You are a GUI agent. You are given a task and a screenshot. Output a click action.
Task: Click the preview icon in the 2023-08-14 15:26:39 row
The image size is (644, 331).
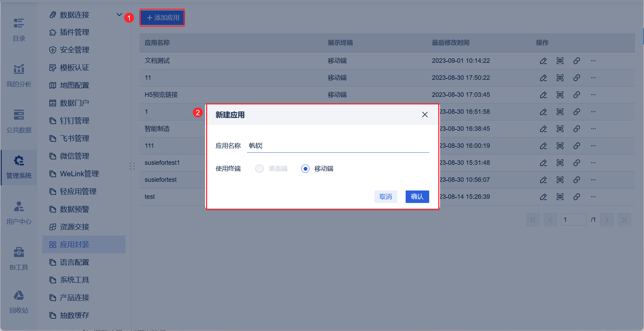click(x=560, y=197)
